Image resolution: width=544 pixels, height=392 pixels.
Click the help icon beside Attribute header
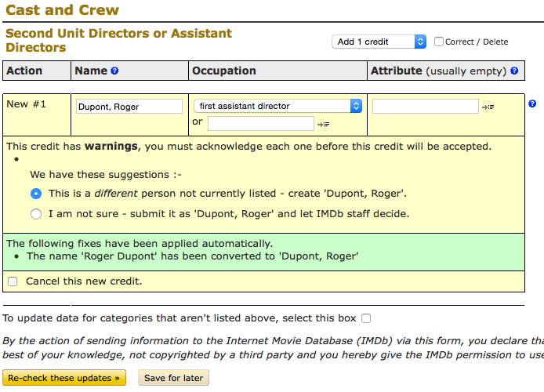click(514, 71)
